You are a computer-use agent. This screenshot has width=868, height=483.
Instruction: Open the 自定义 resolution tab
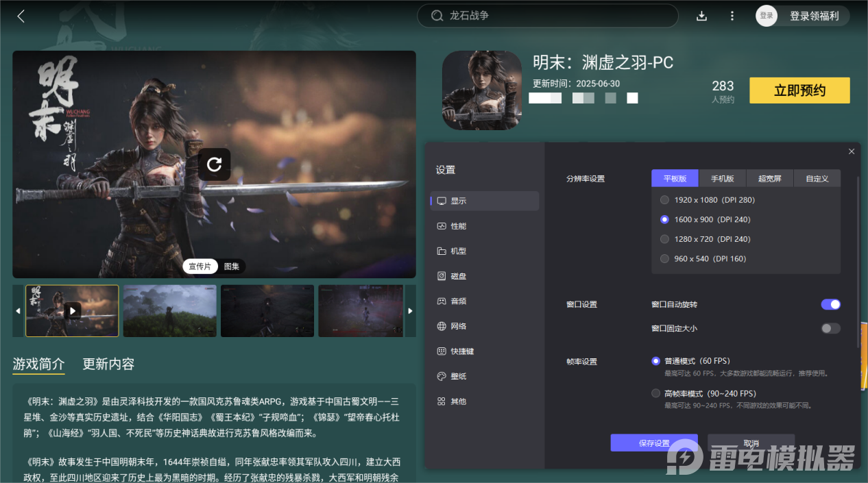pyautogui.click(x=817, y=178)
